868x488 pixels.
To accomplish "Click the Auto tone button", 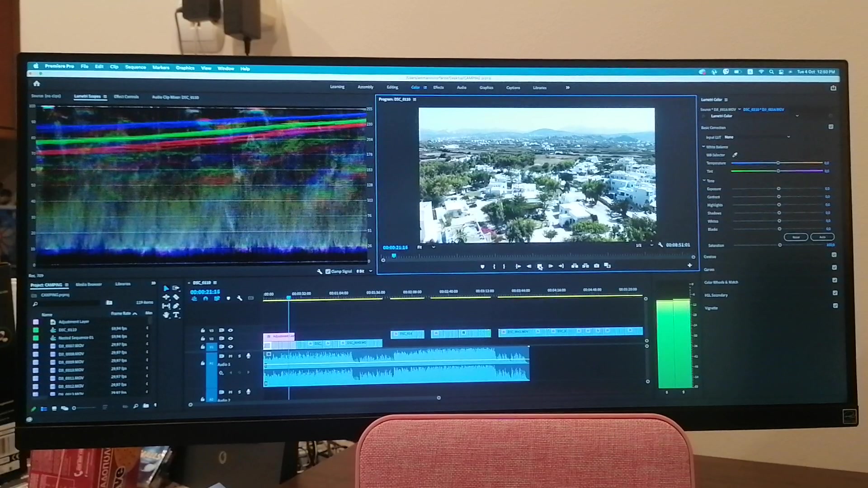I will [x=822, y=237].
